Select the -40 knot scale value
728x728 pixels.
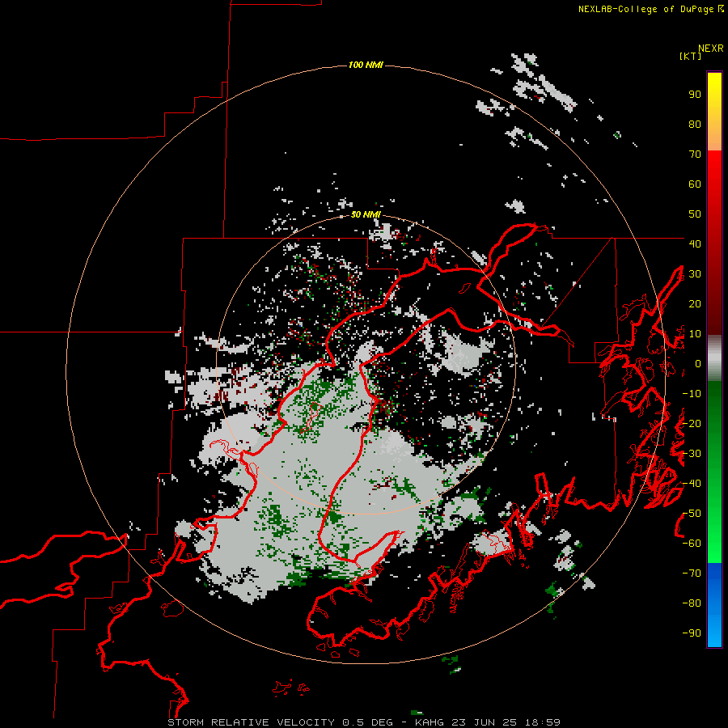[692, 484]
